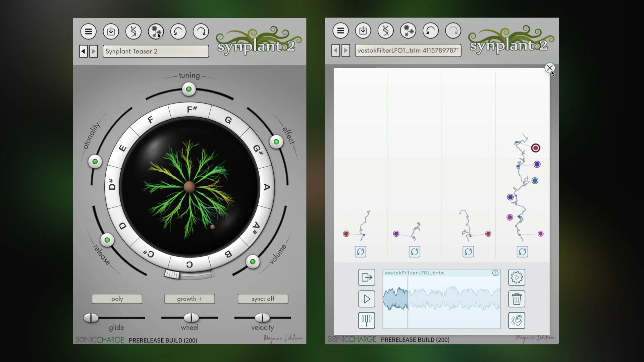The width and height of the screenshot is (644, 362).
Task: Select the save/export icon right synplant panel
Action: (x=363, y=31)
